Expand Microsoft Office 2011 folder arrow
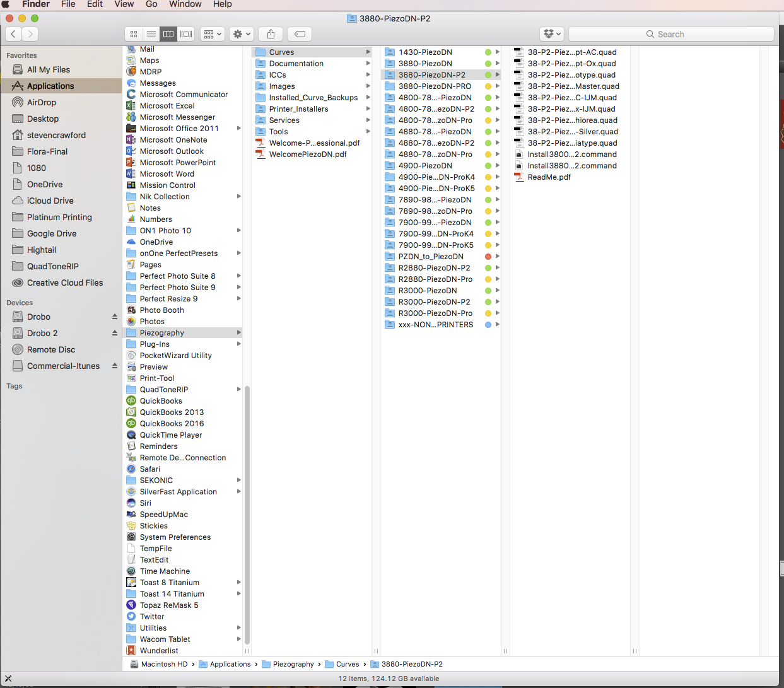 click(x=239, y=129)
